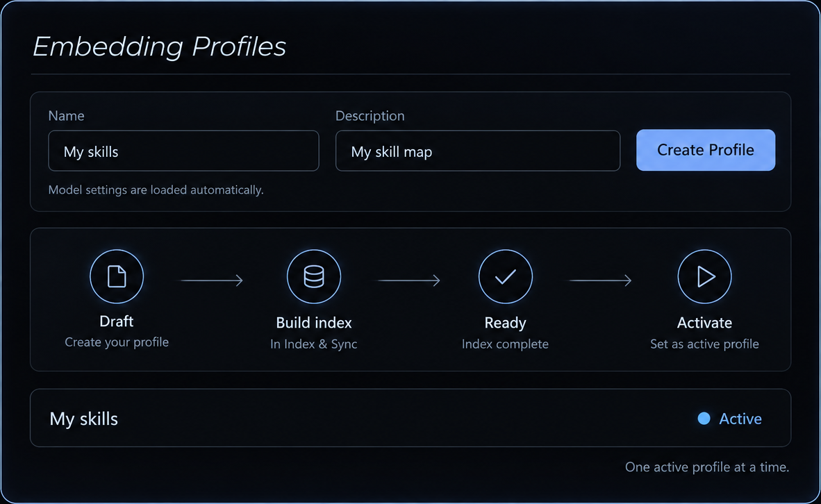Click the Ready checkmark icon
Viewport: 821px width, 504px height.
click(505, 276)
